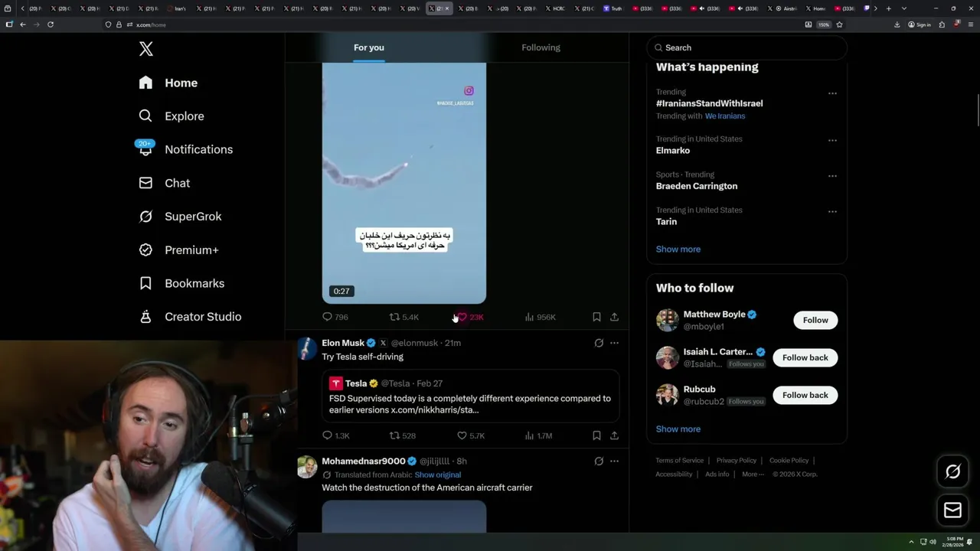
Task: Open the quoted Tesla post
Action: pyautogui.click(x=471, y=396)
